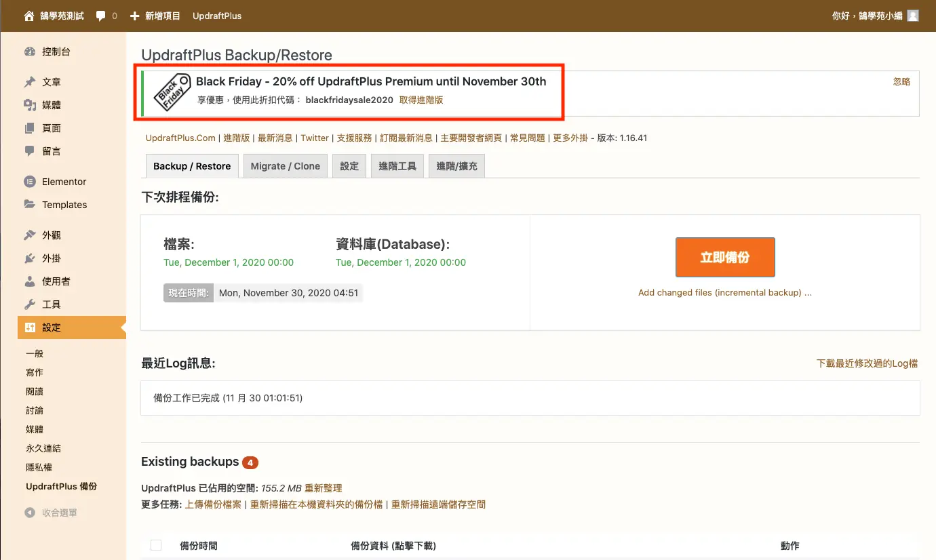Open the comments bubble icon in admin bar
Image resolution: width=936 pixels, height=560 pixels.
(101, 16)
